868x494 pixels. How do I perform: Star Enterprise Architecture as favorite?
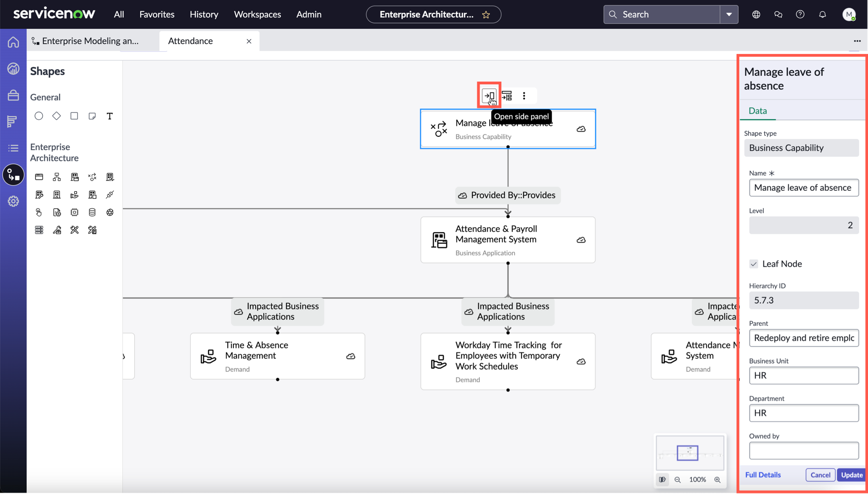point(486,15)
